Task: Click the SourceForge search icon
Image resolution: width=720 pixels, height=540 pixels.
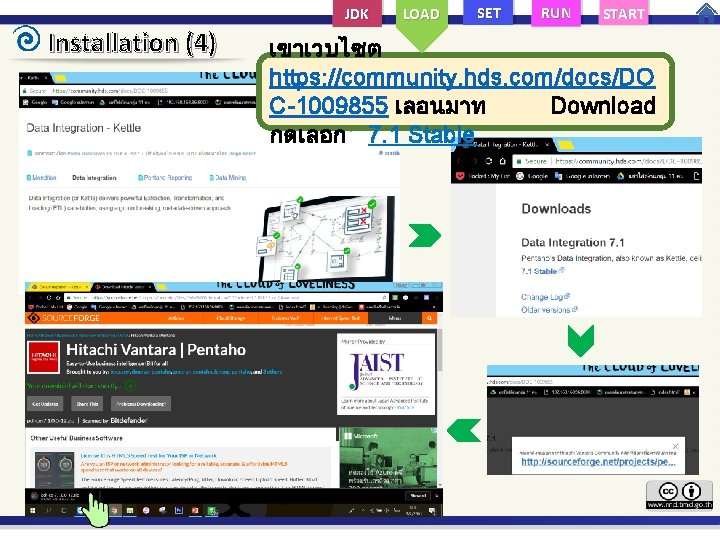Action: pyautogui.click(x=429, y=318)
